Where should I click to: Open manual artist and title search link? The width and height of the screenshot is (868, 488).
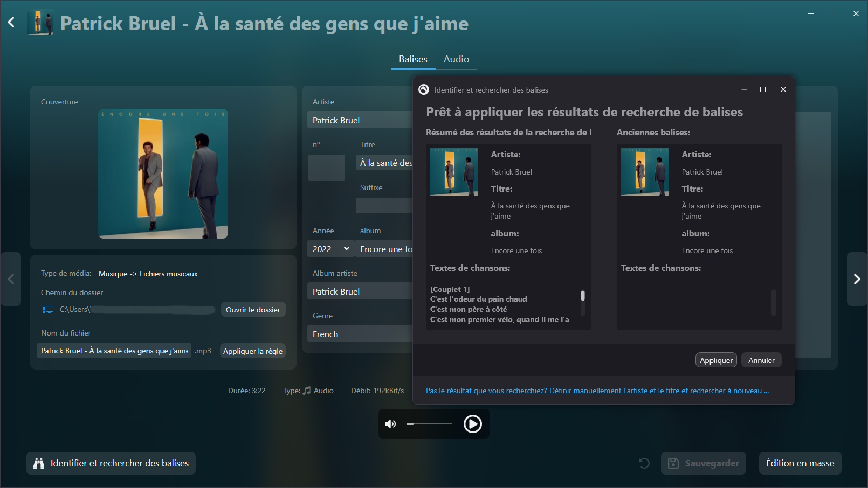(597, 391)
